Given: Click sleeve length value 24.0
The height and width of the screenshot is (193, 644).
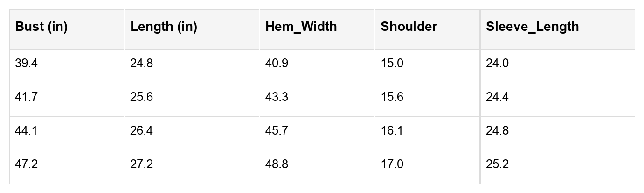Looking at the screenshot, I should tap(497, 64).
